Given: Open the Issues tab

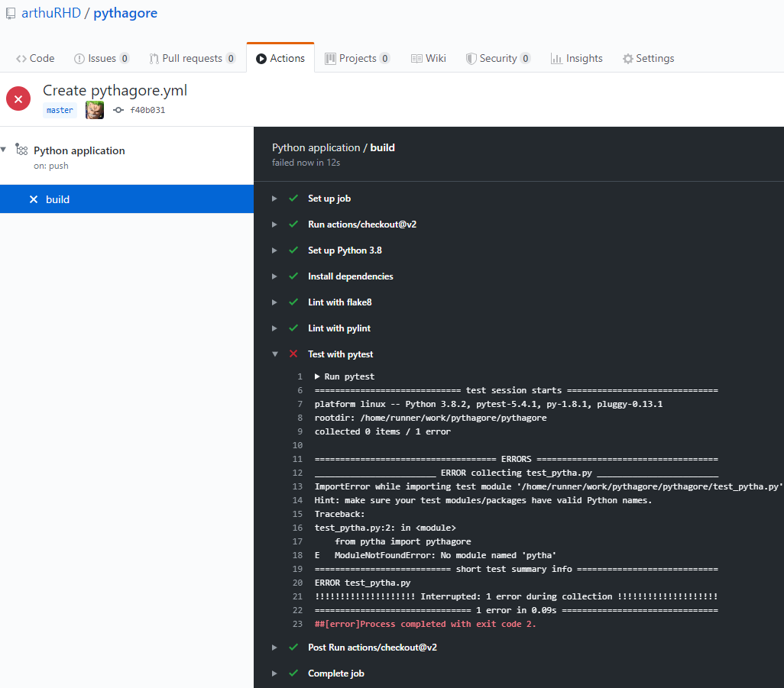Looking at the screenshot, I should click(102, 59).
